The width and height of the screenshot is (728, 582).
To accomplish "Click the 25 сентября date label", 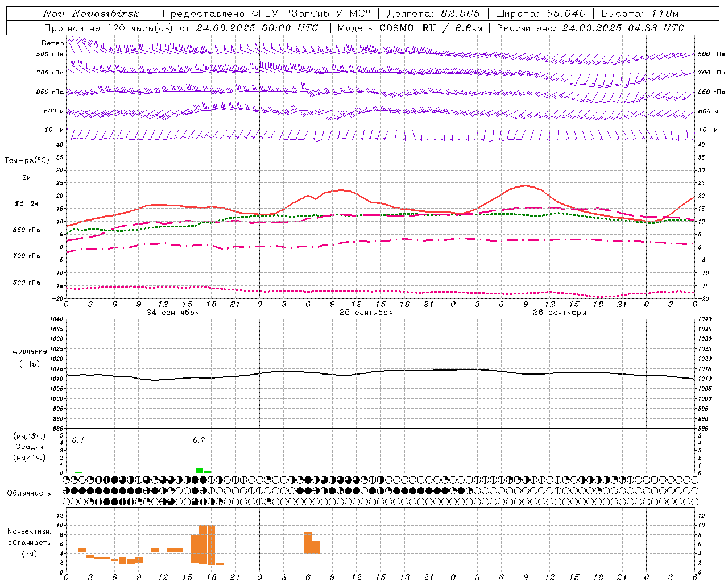I will click(366, 313).
